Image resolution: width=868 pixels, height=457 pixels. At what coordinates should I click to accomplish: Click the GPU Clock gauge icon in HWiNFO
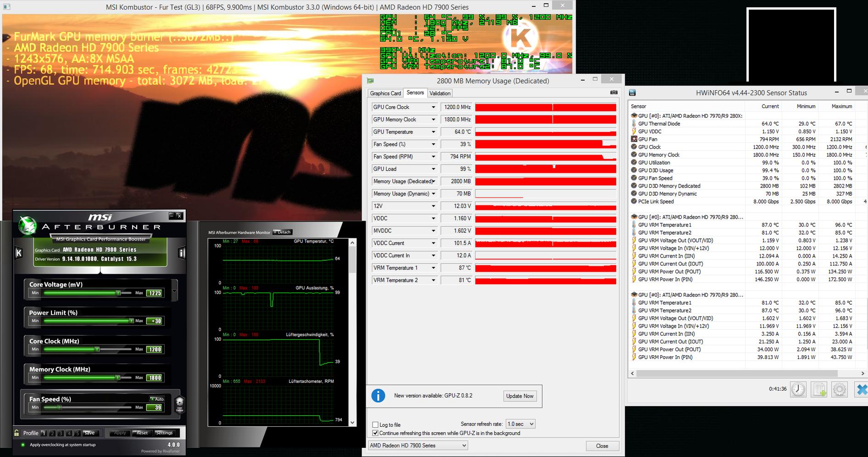[x=634, y=147]
